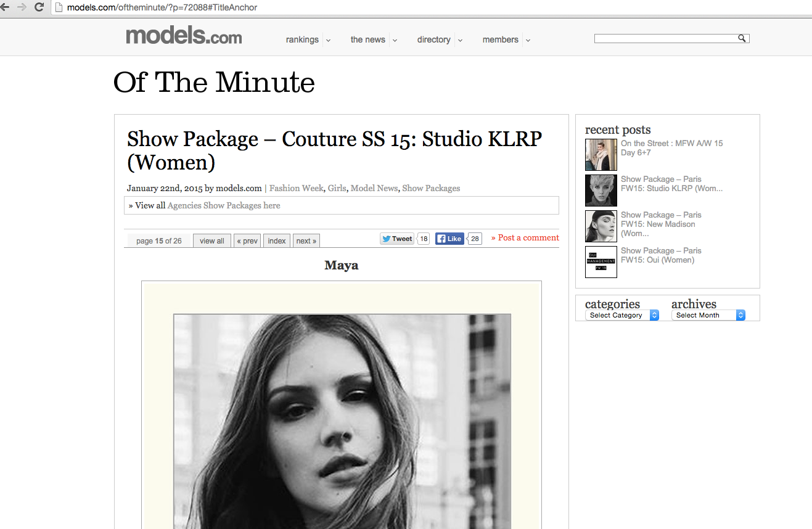Click the Maya model portrait photo
Viewport: 812px width, 529px height.
coord(342,421)
